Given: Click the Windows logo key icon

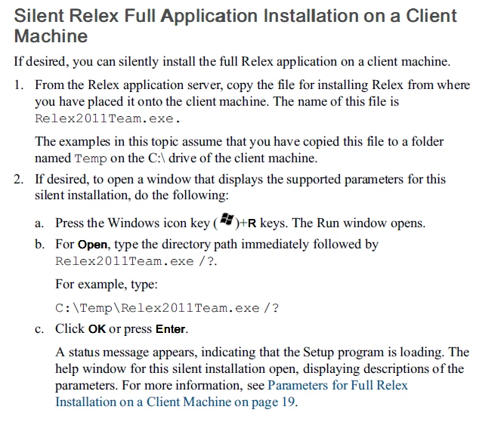Looking at the screenshot, I should [x=227, y=220].
